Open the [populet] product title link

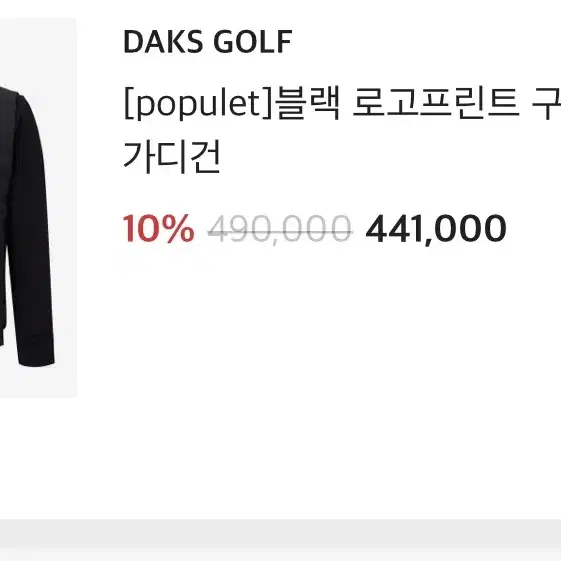coord(342,131)
